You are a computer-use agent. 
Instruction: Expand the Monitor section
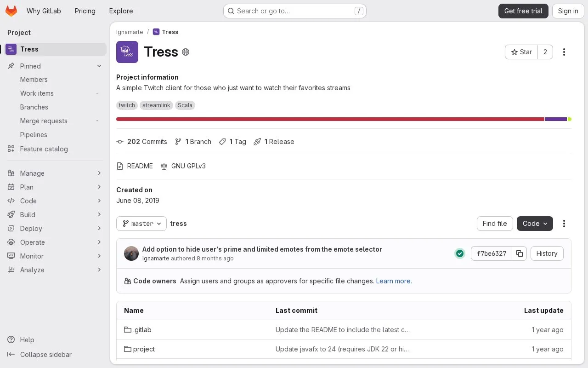coord(55,256)
